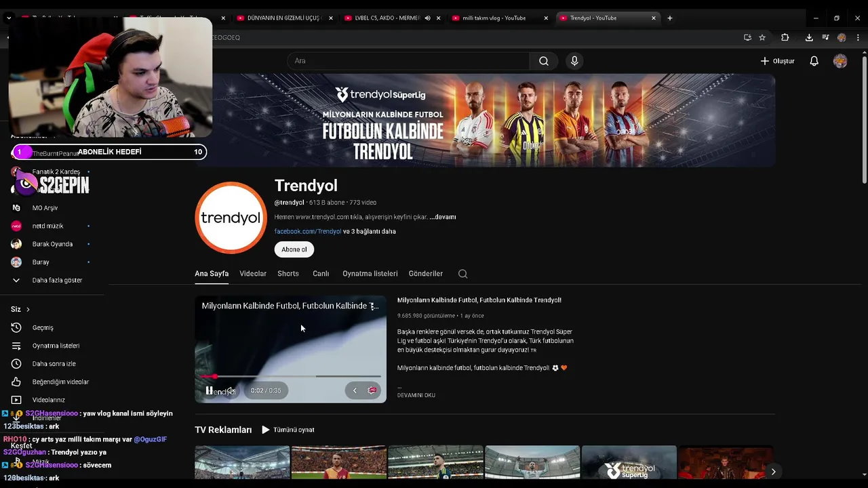868x488 pixels.
Task: Open Oynatma listeleri in sidebar
Action: [56, 346]
